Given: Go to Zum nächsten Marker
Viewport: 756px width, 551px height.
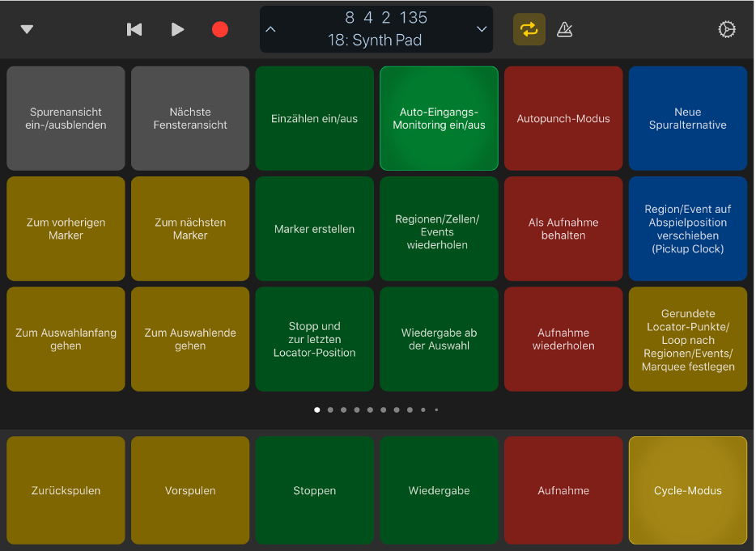Looking at the screenshot, I should (190, 228).
